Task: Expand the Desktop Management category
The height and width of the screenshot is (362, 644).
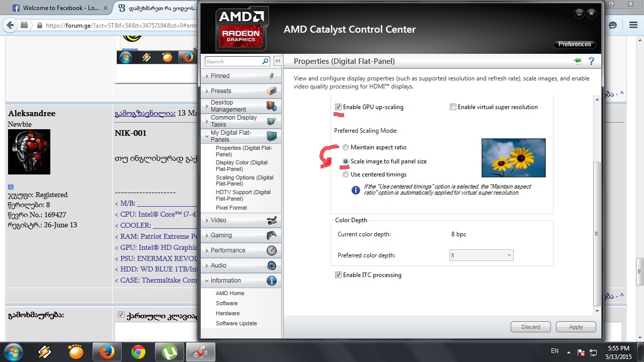Action: pos(207,106)
